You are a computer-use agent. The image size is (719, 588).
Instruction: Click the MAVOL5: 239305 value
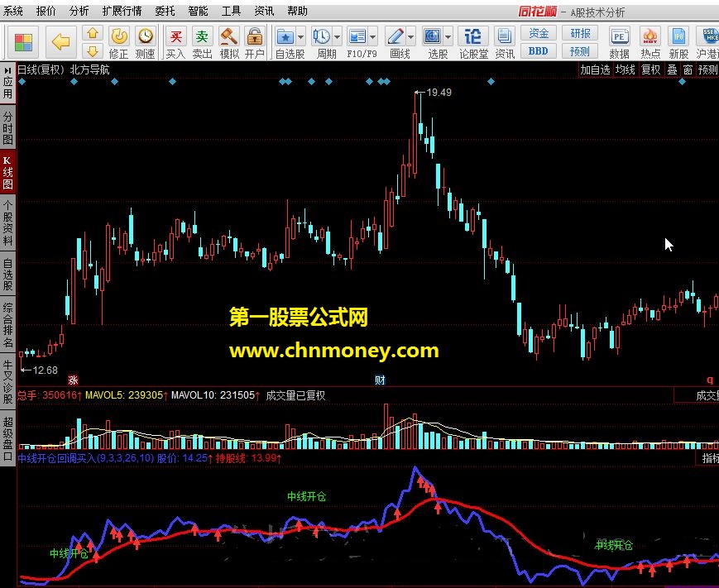tap(124, 395)
